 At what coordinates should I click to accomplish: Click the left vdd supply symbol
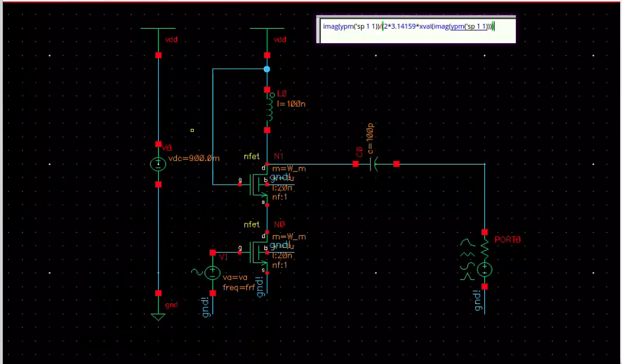point(158,29)
